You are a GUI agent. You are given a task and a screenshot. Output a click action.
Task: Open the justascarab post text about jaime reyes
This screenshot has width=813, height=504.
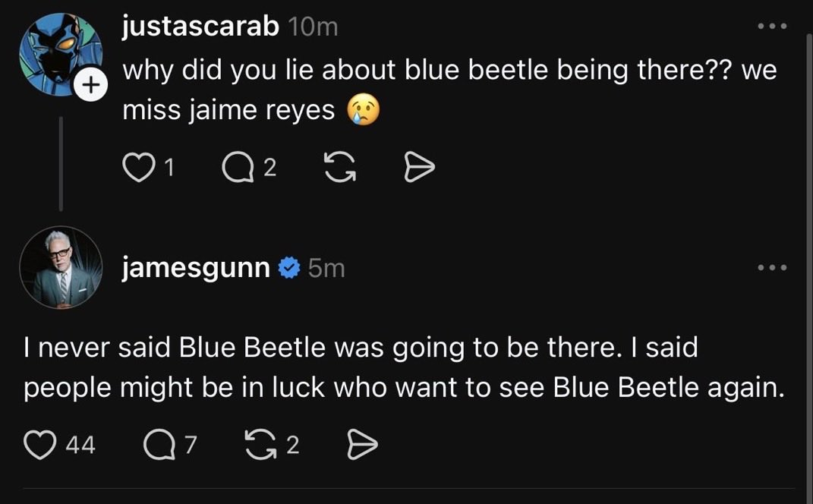tap(449, 90)
